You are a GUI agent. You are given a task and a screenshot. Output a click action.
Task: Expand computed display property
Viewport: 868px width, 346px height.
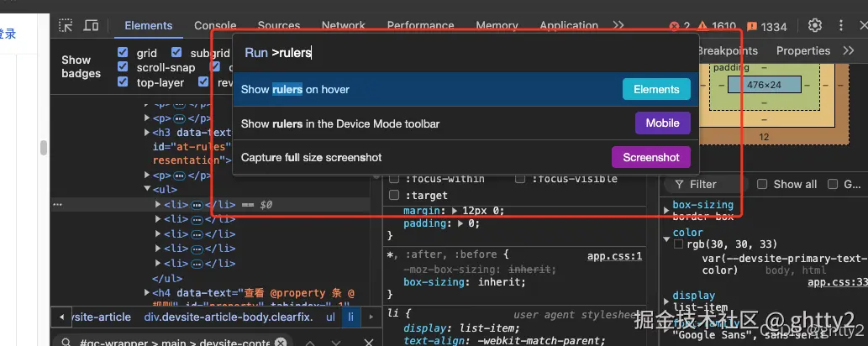pos(666,301)
